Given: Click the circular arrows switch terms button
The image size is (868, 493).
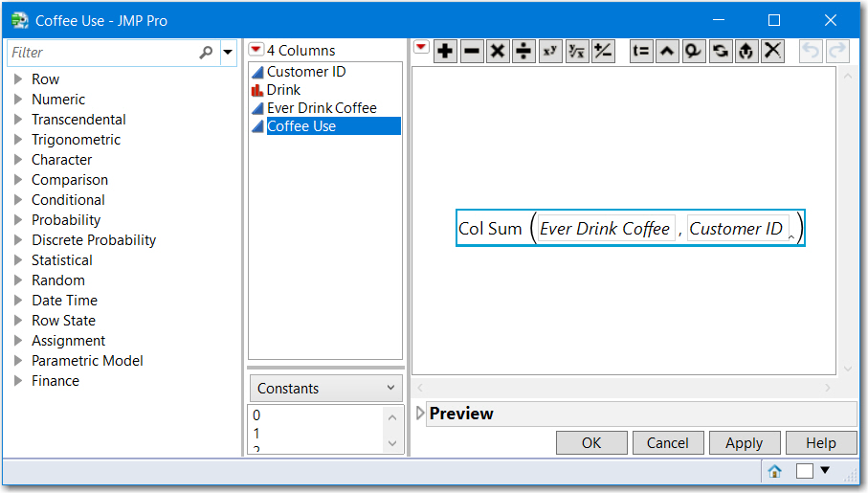Looking at the screenshot, I should pos(721,52).
